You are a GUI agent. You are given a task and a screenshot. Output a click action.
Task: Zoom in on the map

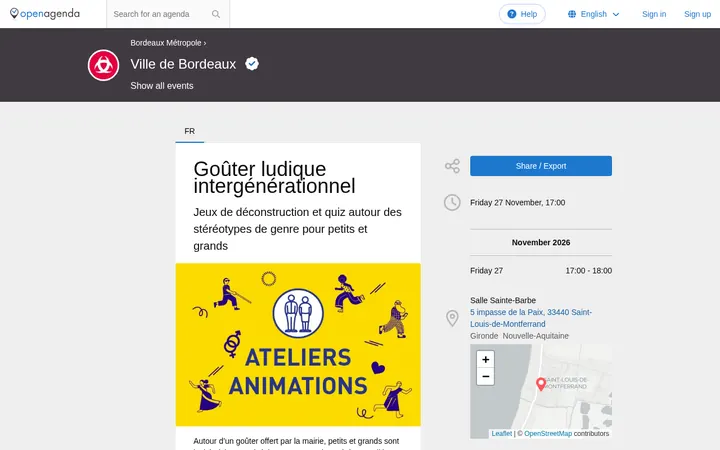[485, 360]
